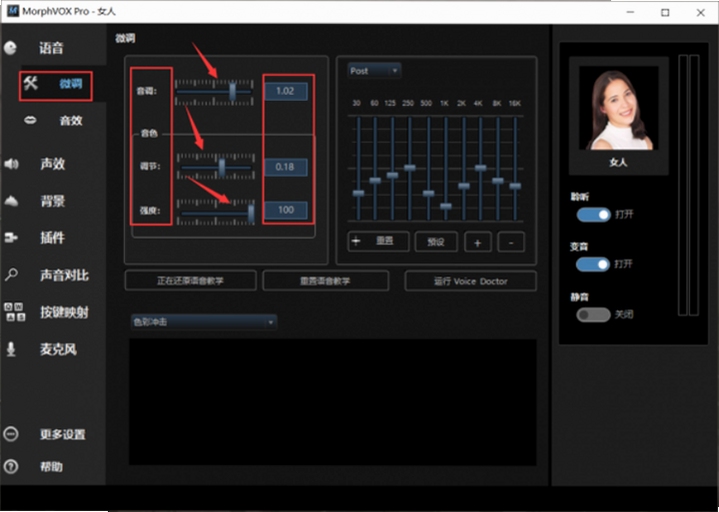Open the 语音 section
The width and height of the screenshot is (719, 512).
51,48
